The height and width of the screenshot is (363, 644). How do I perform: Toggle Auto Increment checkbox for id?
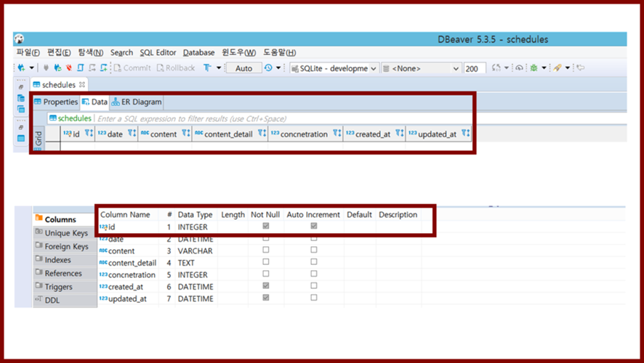tap(314, 226)
